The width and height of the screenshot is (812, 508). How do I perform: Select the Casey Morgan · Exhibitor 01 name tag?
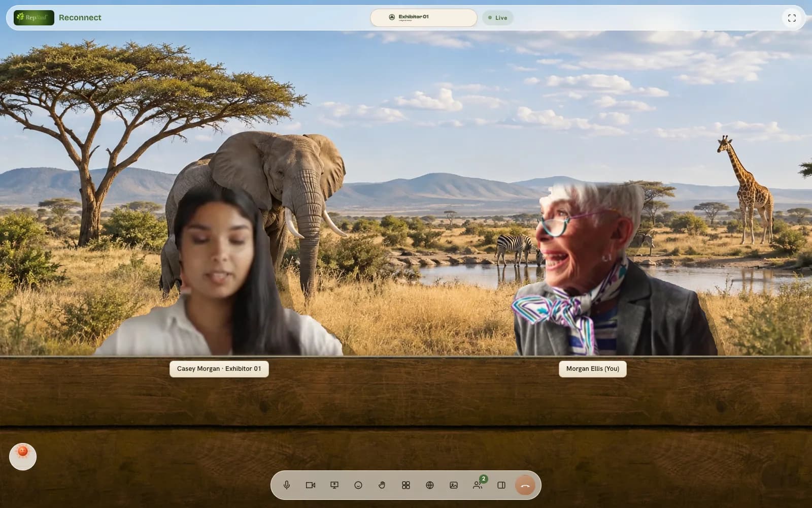(x=219, y=369)
